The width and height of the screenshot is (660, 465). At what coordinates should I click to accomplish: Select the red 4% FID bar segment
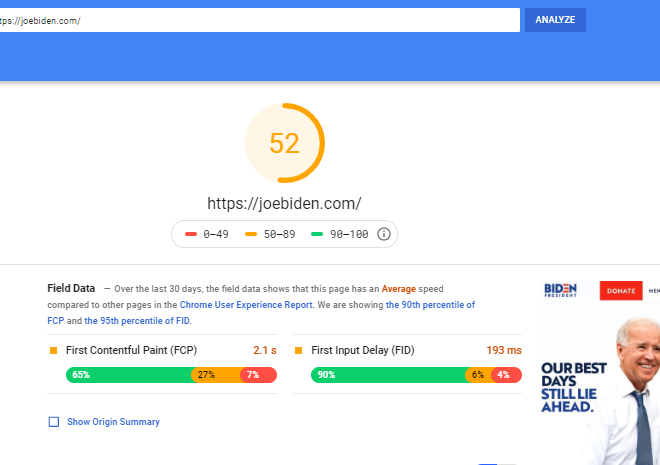(x=507, y=375)
